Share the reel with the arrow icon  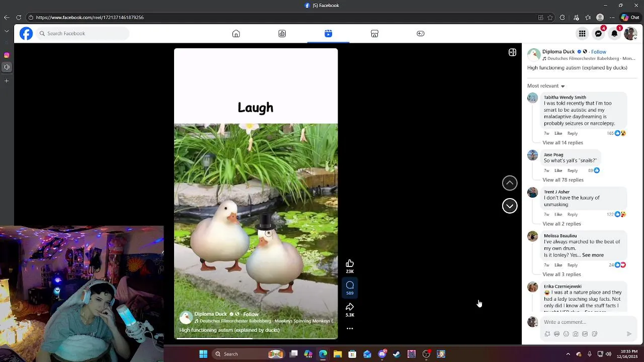click(350, 307)
